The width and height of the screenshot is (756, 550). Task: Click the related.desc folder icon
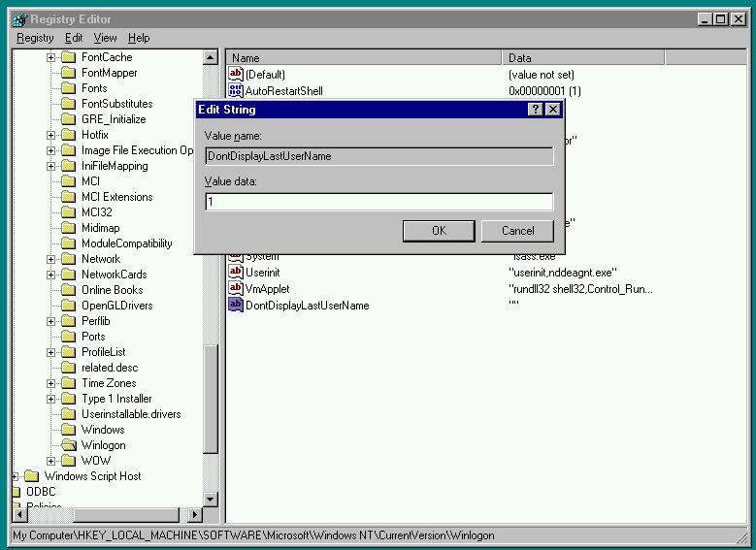[x=69, y=368]
